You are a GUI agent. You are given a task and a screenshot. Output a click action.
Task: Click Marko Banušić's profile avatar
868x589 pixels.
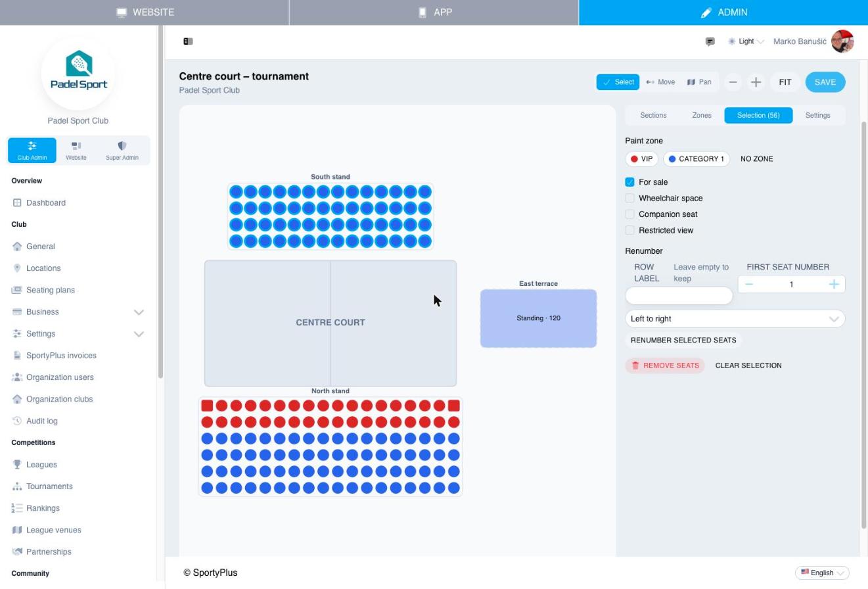[842, 41]
